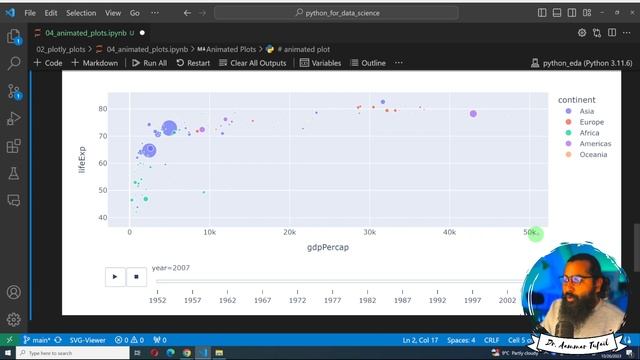Open the Windows Start menu

tap(8, 353)
